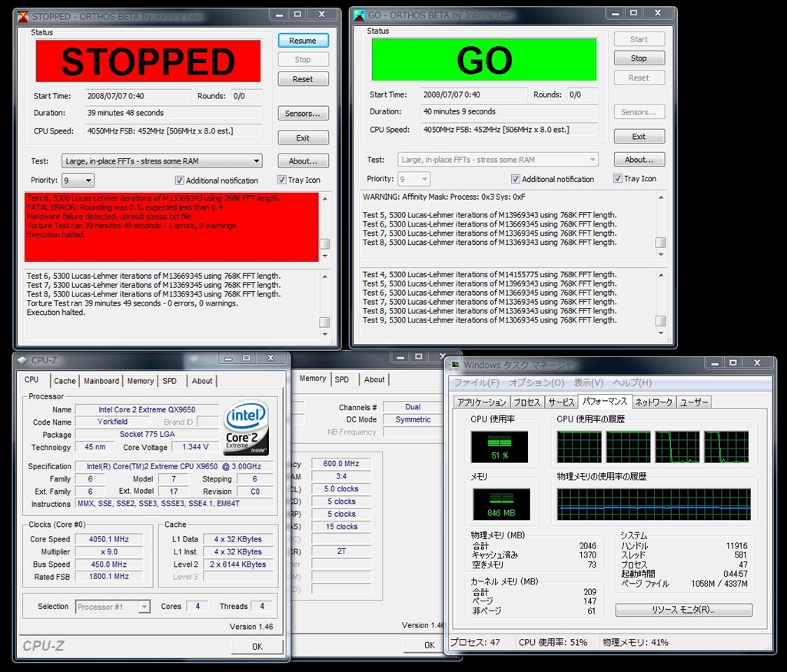The height and width of the screenshot is (672, 787).
Task: Click the Intel Core 2 Extreme logo in CPU-Z
Action: point(246,427)
